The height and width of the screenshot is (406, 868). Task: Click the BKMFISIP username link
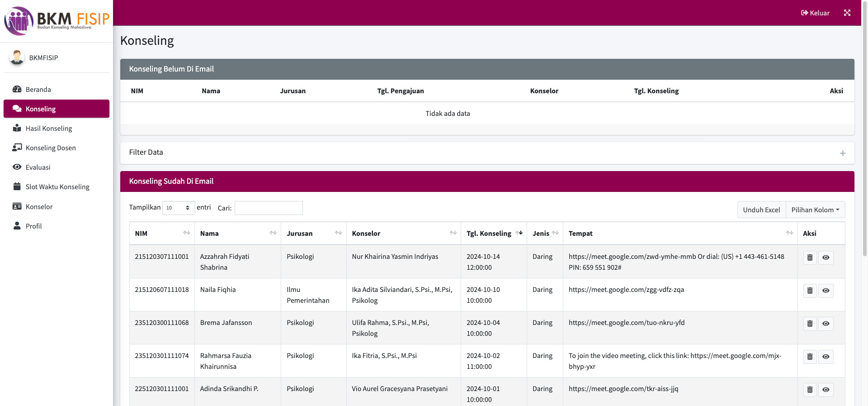click(x=43, y=57)
